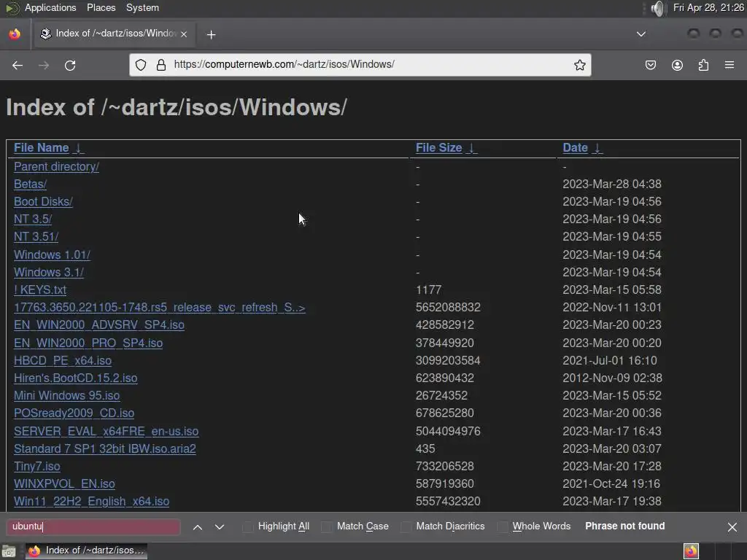The width and height of the screenshot is (747, 560).
Task: Click sort arrow next to File Size
Action: click(471, 148)
